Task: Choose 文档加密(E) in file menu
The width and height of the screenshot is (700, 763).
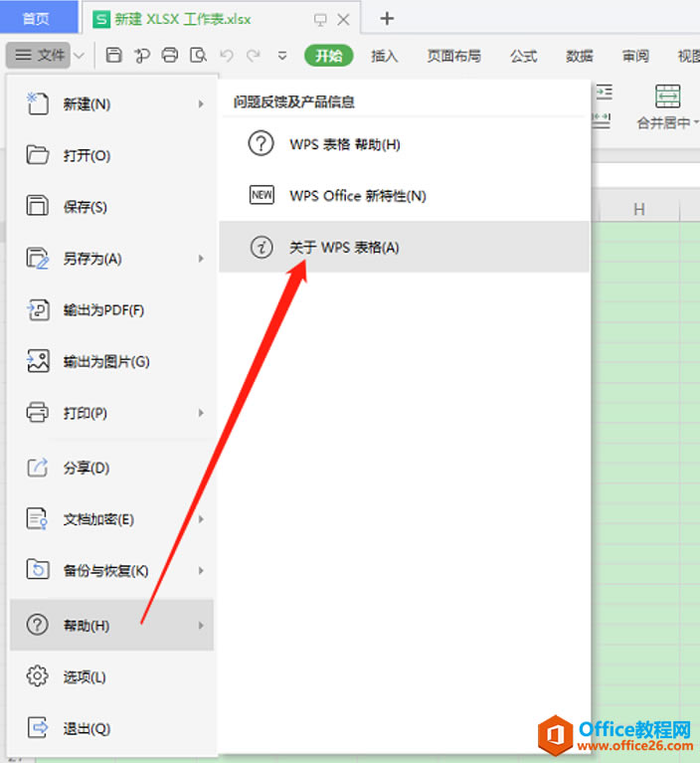Action: point(112,519)
